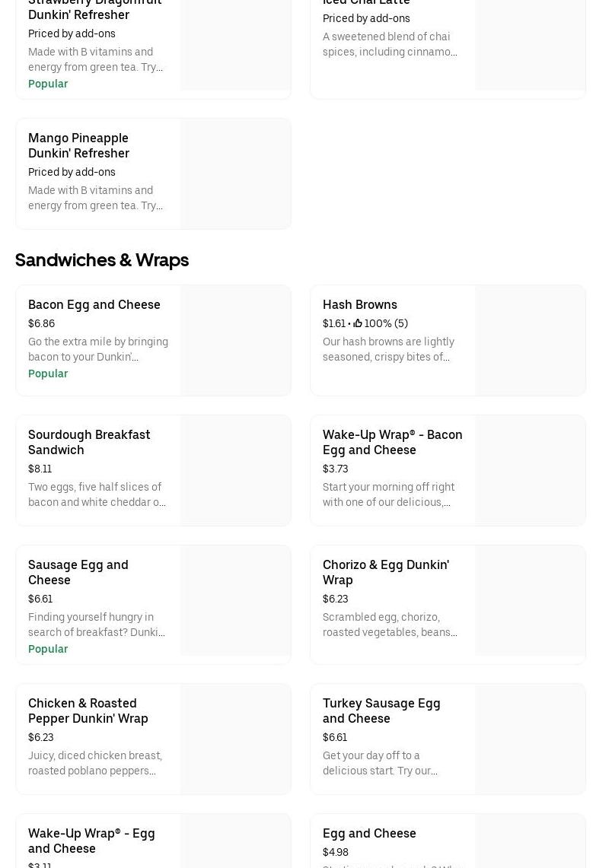
Task: Open the Sausage Egg and Cheese item
Action: [78, 572]
